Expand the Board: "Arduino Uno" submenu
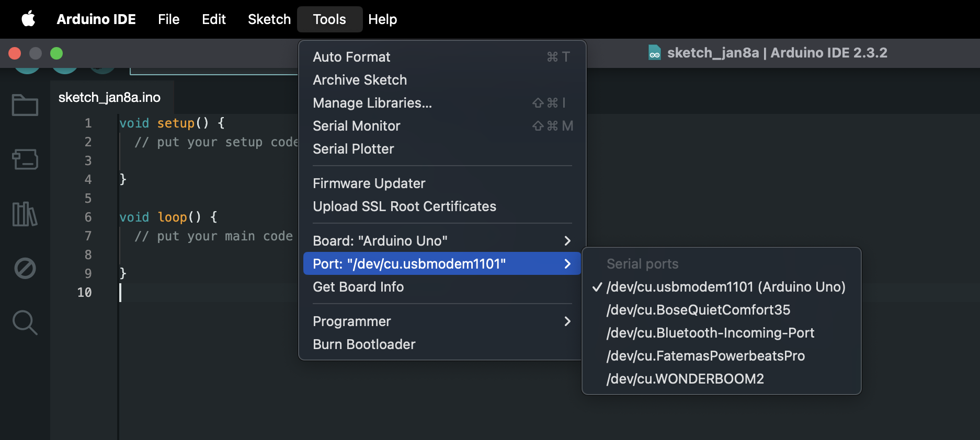Screen dimensions: 980x440 (x=442, y=241)
